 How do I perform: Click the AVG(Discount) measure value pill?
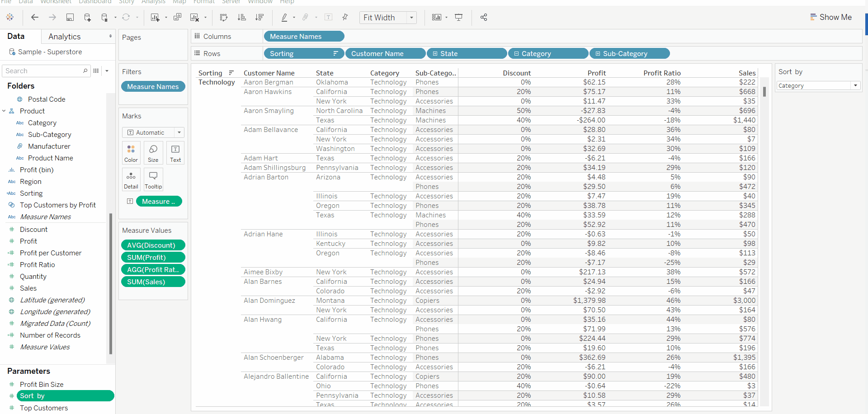153,245
